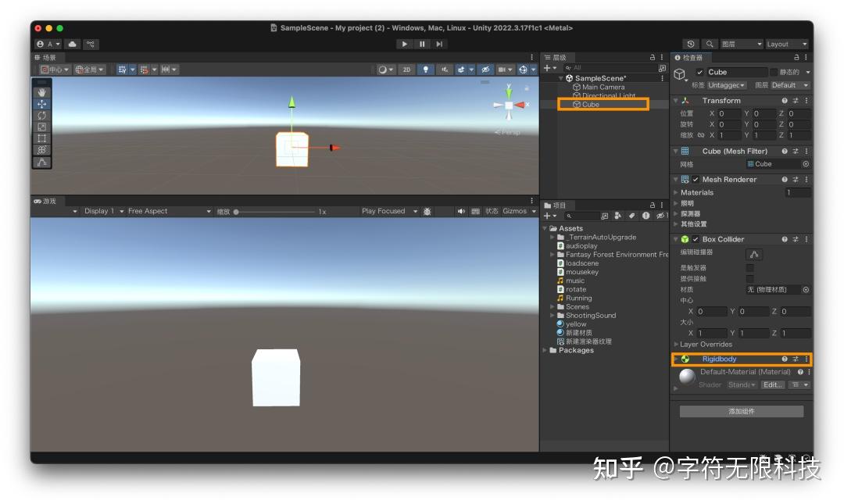Image resolution: width=844 pixels, height=504 pixels.
Task: Select the Hand view tool
Action: pyautogui.click(x=42, y=93)
